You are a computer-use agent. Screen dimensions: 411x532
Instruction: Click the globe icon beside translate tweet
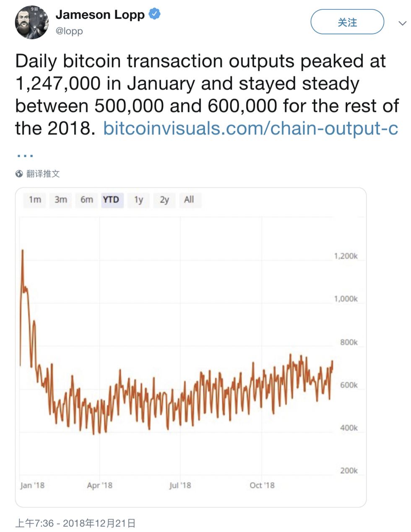point(19,174)
